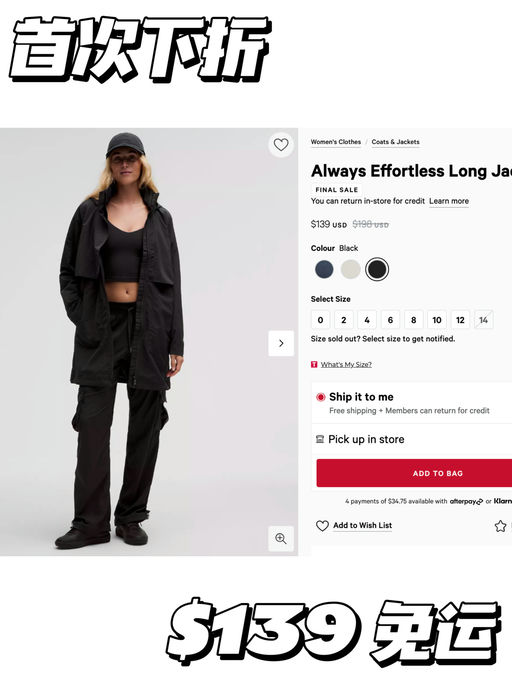Choose size 12

tap(460, 320)
